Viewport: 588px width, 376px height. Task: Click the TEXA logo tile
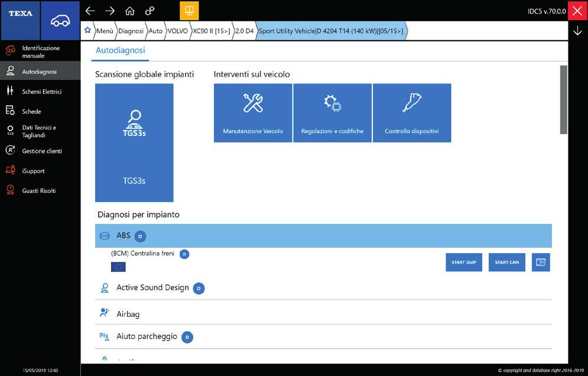pos(20,20)
